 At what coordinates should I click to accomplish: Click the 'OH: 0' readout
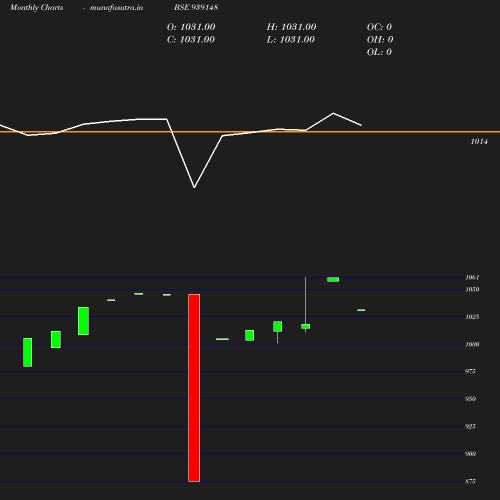point(380,39)
